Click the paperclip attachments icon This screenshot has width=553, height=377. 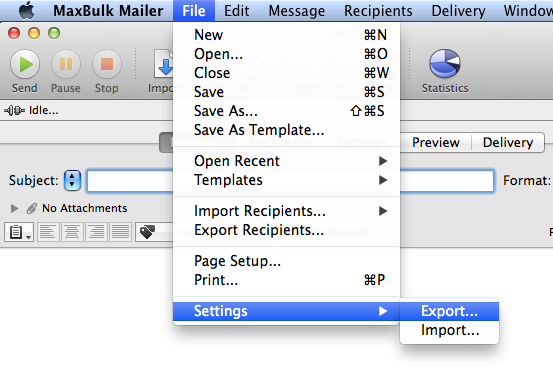[32, 208]
